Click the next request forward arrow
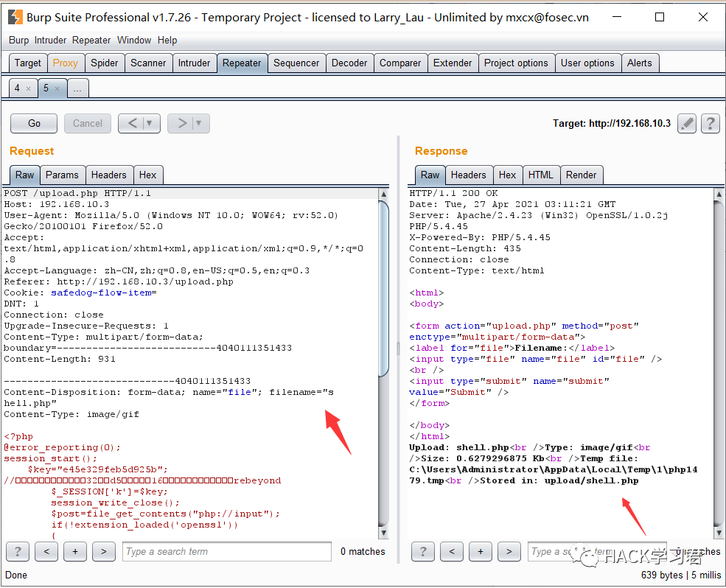Image resolution: width=726 pixels, height=588 pixels. [x=183, y=123]
